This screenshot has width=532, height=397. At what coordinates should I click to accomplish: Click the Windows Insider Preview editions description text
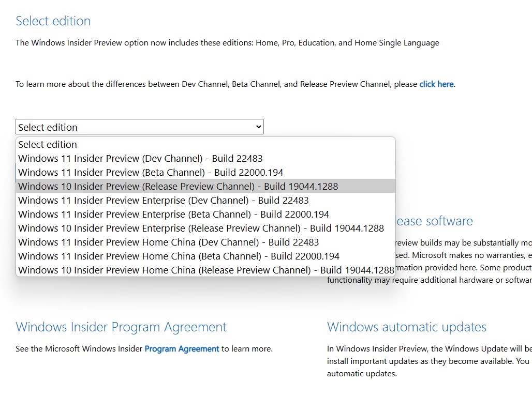pos(227,42)
